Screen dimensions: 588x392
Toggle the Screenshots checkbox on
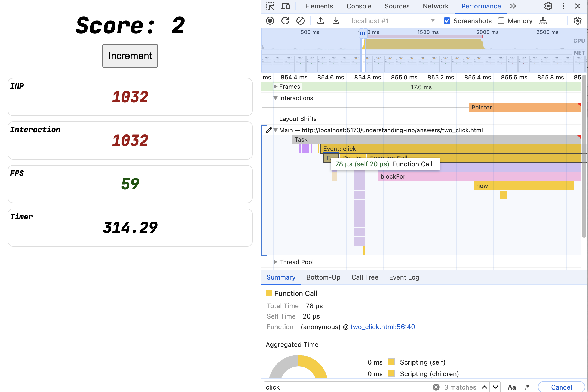(x=447, y=21)
